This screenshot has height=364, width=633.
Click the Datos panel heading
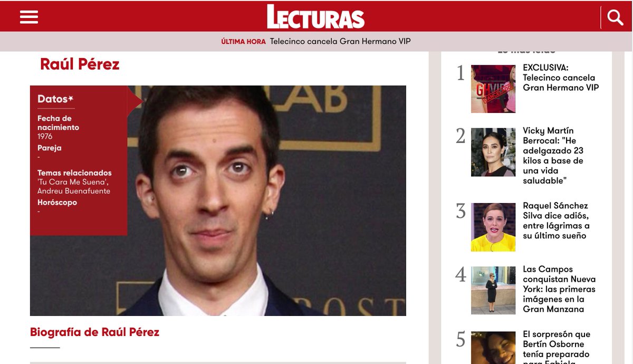click(x=55, y=99)
